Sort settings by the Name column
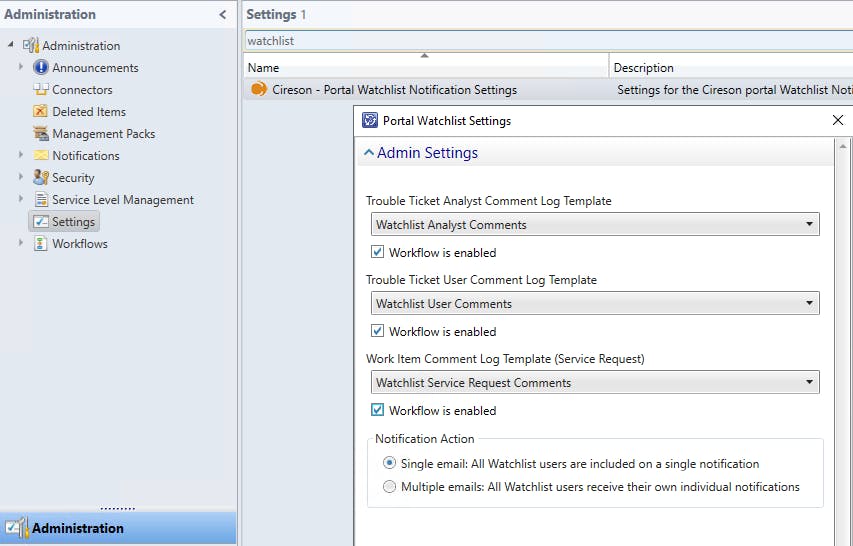Image resolution: width=853 pixels, height=546 pixels. 426,68
